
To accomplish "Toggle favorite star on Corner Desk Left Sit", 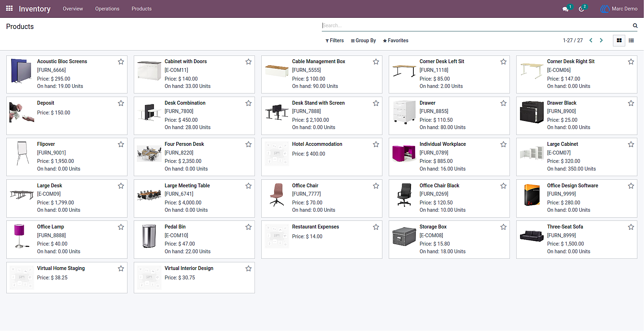I will 503,62.
